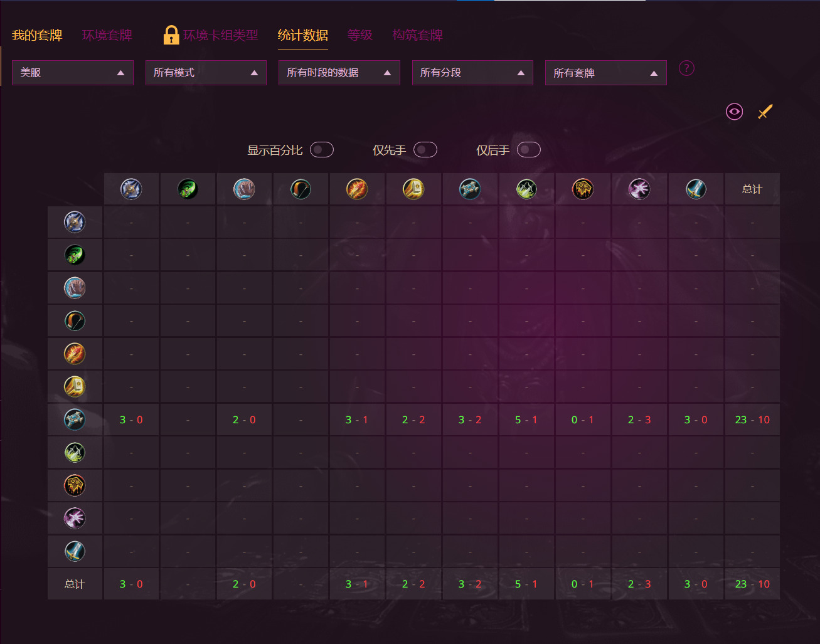Click the 总计 row's 3 - 1 cell
820x644 pixels.
pyautogui.click(x=357, y=584)
